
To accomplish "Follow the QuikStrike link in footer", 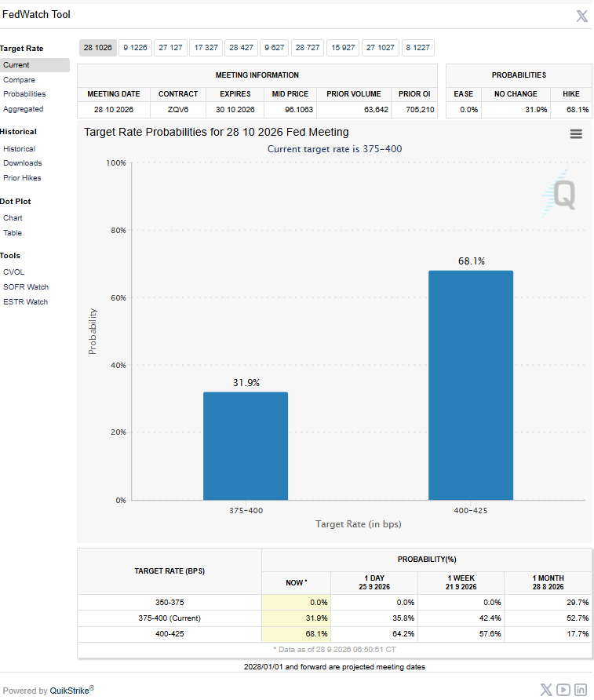I will tap(69, 691).
